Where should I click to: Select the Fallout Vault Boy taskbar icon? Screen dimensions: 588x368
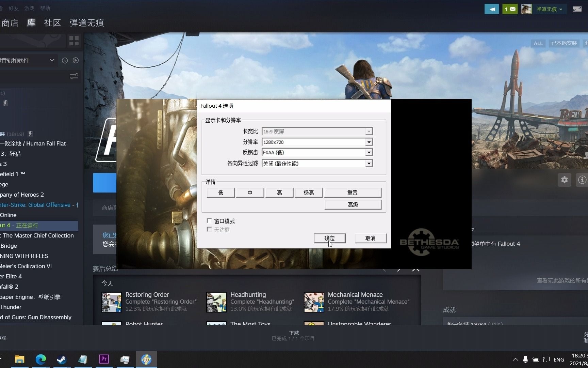(x=146, y=359)
